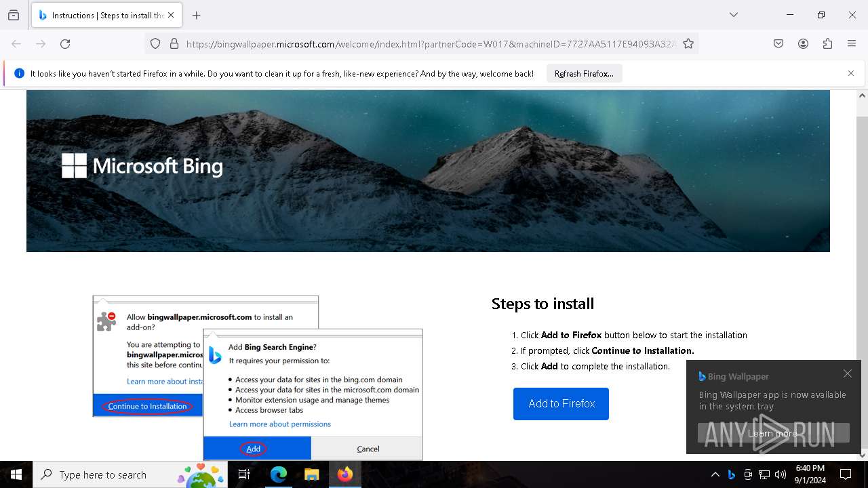Click the Bing Wallpaper notification title
Screen dimensions: 868x488
click(x=738, y=376)
